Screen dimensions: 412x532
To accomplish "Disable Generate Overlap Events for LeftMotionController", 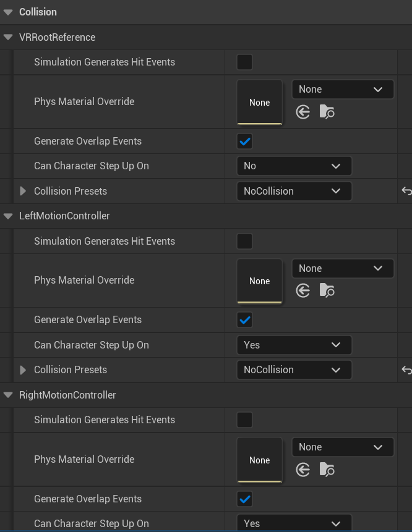I will pyautogui.click(x=245, y=320).
